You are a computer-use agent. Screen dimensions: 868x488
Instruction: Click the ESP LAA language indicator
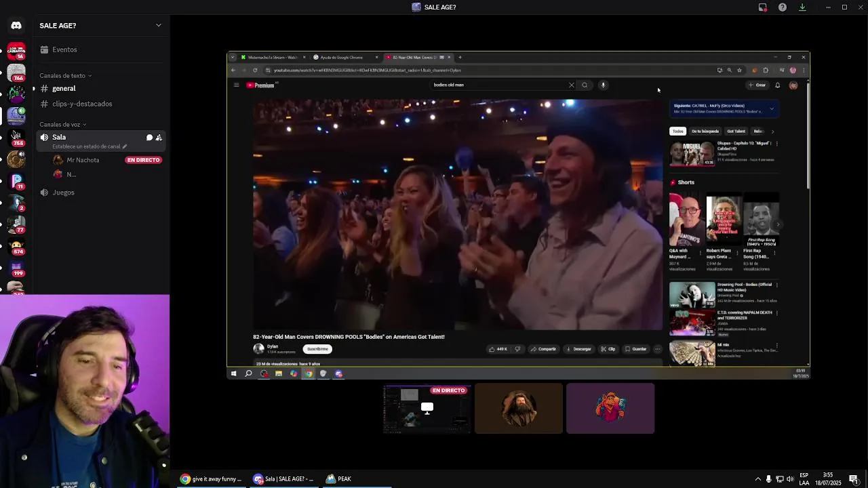click(804, 479)
